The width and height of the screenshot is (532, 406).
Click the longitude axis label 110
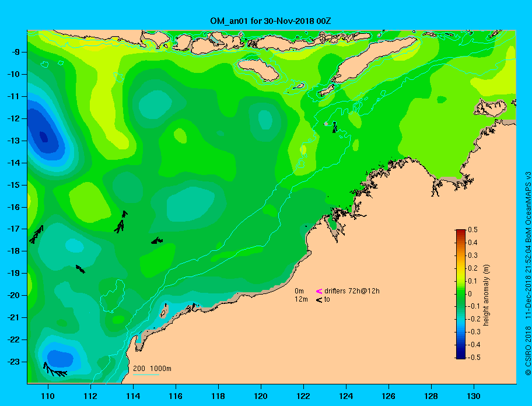click(x=48, y=396)
